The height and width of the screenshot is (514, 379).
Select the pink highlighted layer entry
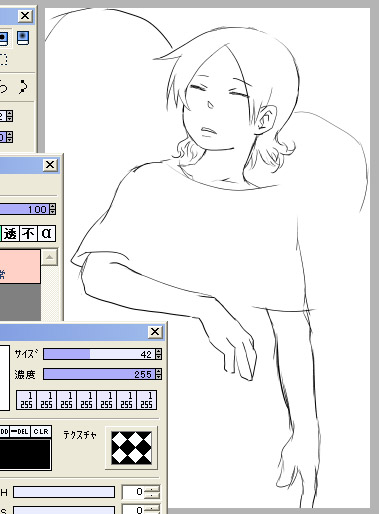click(x=20, y=267)
